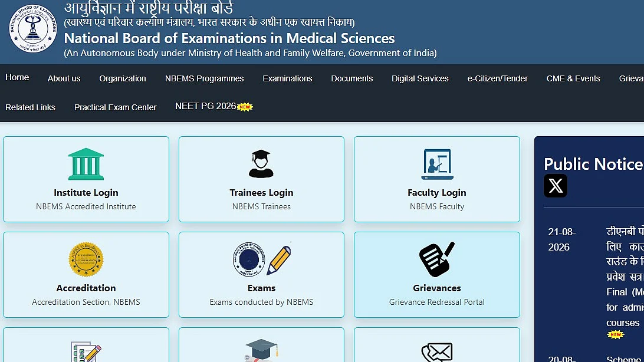
Task: Click the envelope icon in bottom card
Action: (x=437, y=352)
